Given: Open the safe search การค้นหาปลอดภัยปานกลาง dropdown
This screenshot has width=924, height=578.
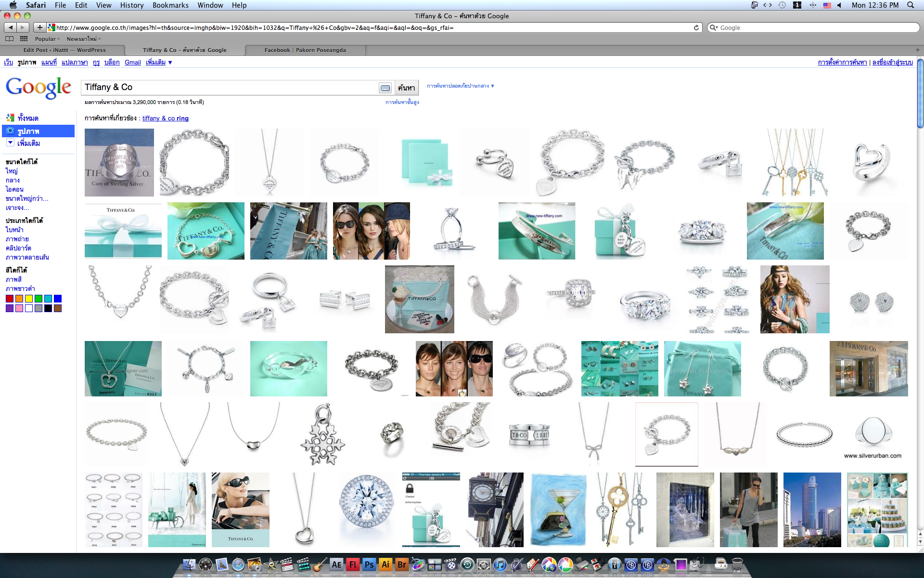Looking at the screenshot, I should coord(461,86).
